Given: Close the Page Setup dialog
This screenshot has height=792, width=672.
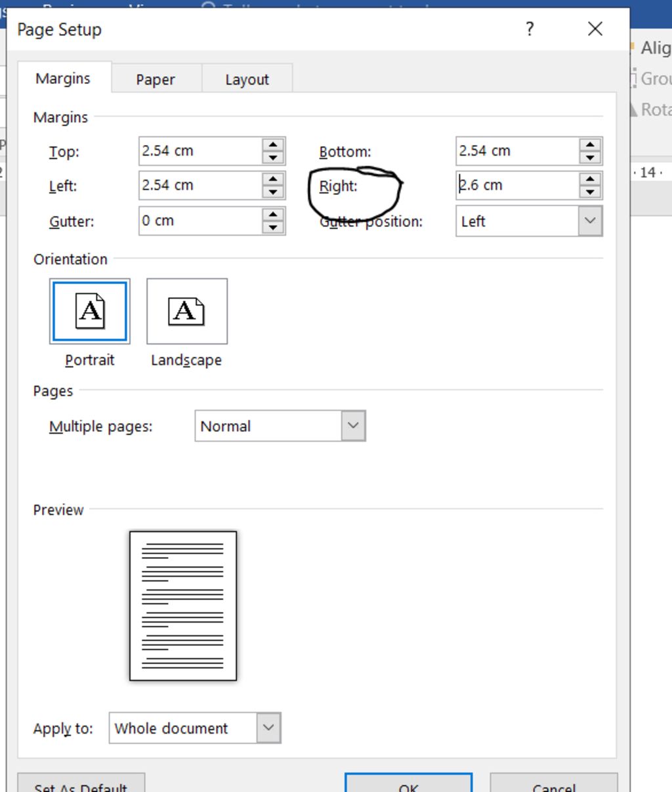Looking at the screenshot, I should (x=595, y=29).
